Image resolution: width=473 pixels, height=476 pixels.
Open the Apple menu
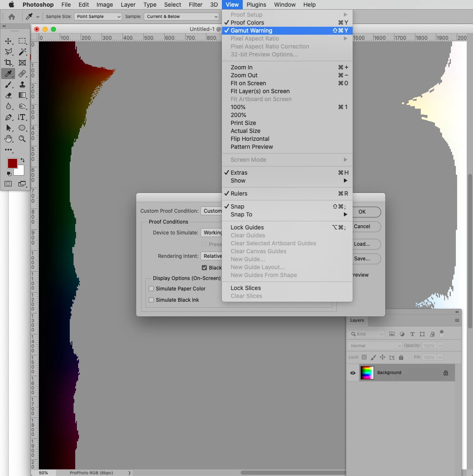click(x=11, y=5)
